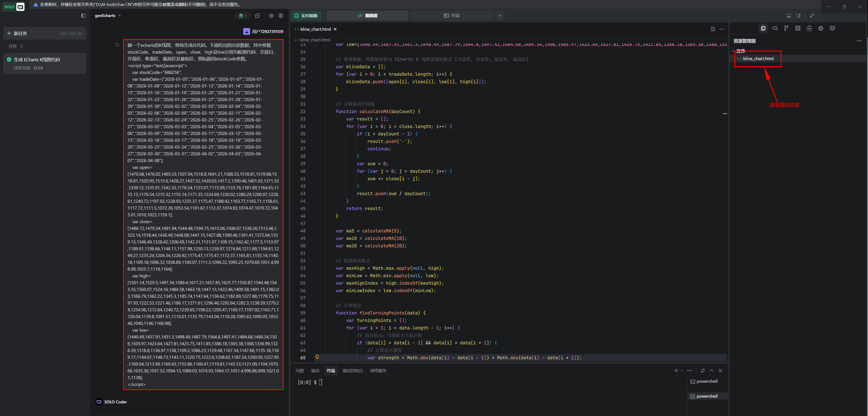Click the shrink arrows icon
The image size is (868, 416).
[x=812, y=16]
